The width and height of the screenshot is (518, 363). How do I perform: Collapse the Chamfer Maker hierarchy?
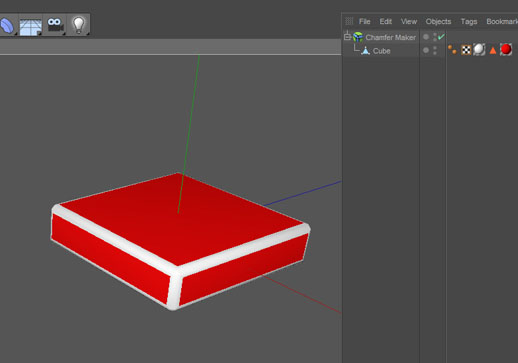347,37
